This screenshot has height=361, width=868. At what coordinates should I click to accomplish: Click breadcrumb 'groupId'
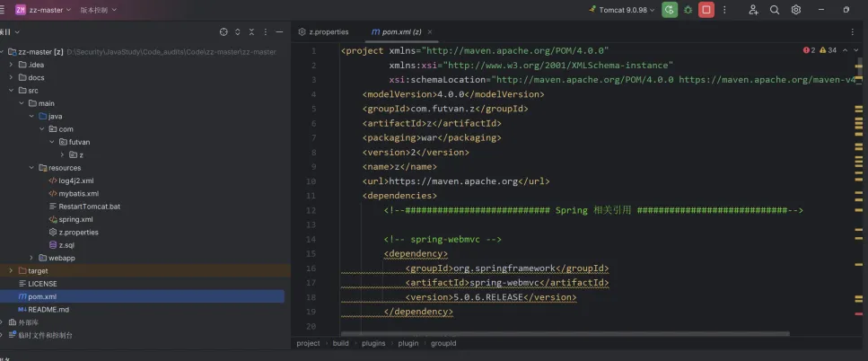click(x=443, y=343)
